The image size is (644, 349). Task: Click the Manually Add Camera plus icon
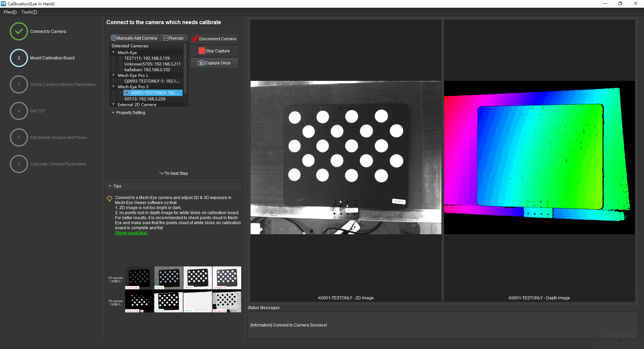tap(114, 38)
